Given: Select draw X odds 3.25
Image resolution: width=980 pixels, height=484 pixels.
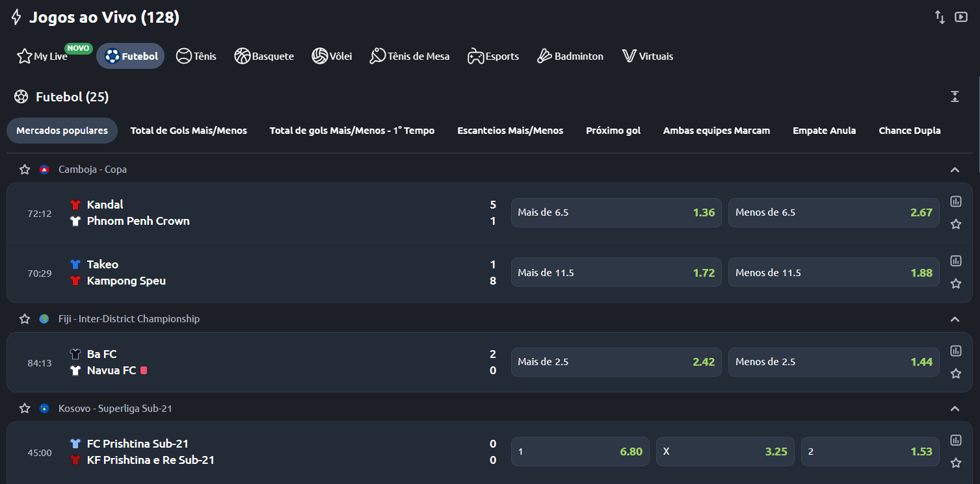Looking at the screenshot, I should [x=724, y=452].
